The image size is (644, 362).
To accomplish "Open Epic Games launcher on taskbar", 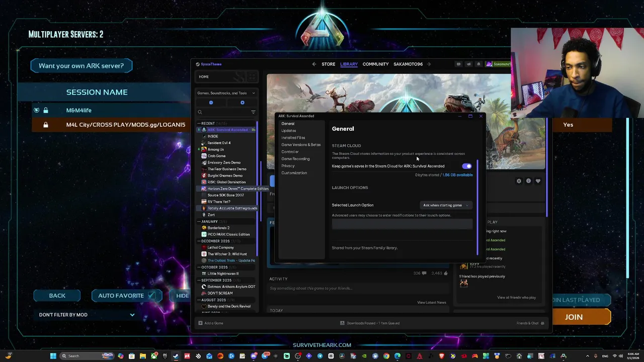I will (165, 356).
